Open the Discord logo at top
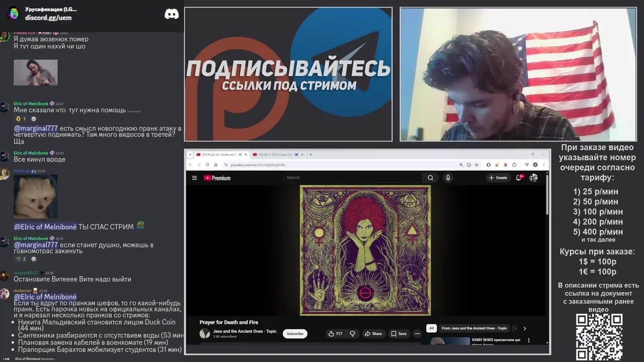The image size is (644, 362). [172, 14]
